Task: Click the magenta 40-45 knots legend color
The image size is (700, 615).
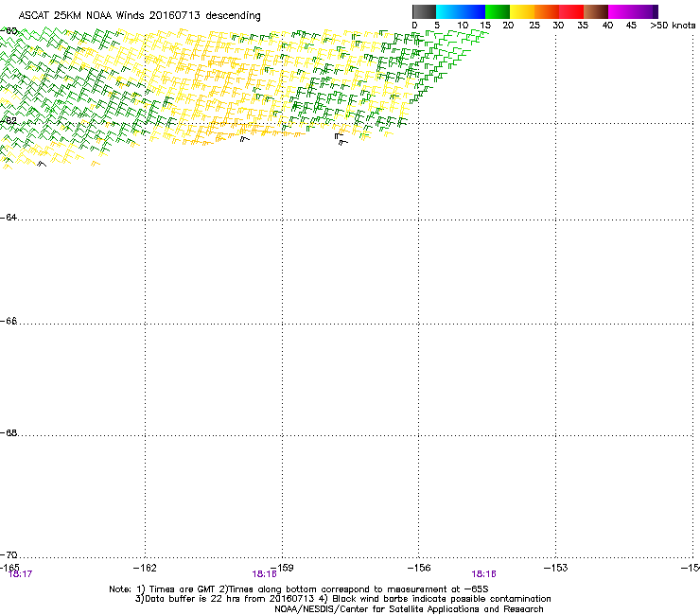Action: [x=621, y=11]
